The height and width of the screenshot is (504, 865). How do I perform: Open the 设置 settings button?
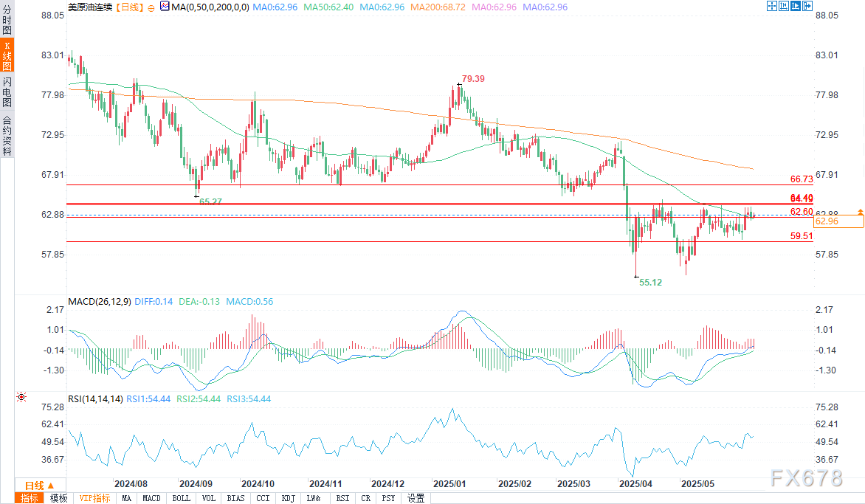(416, 498)
